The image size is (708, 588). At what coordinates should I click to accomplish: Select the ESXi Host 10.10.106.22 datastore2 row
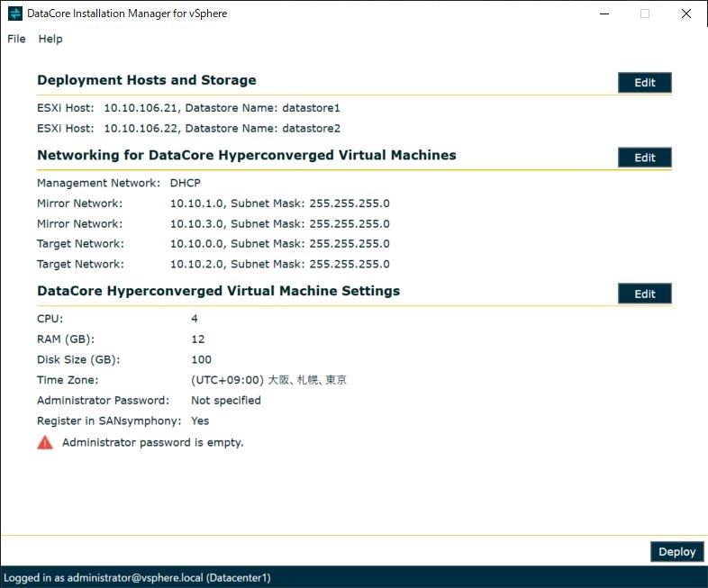coord(188,128)
